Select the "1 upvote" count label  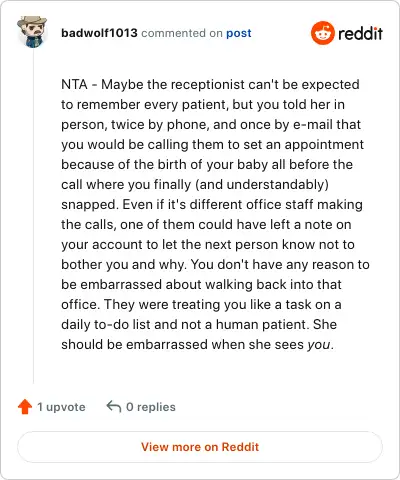[x=61, y=407]
